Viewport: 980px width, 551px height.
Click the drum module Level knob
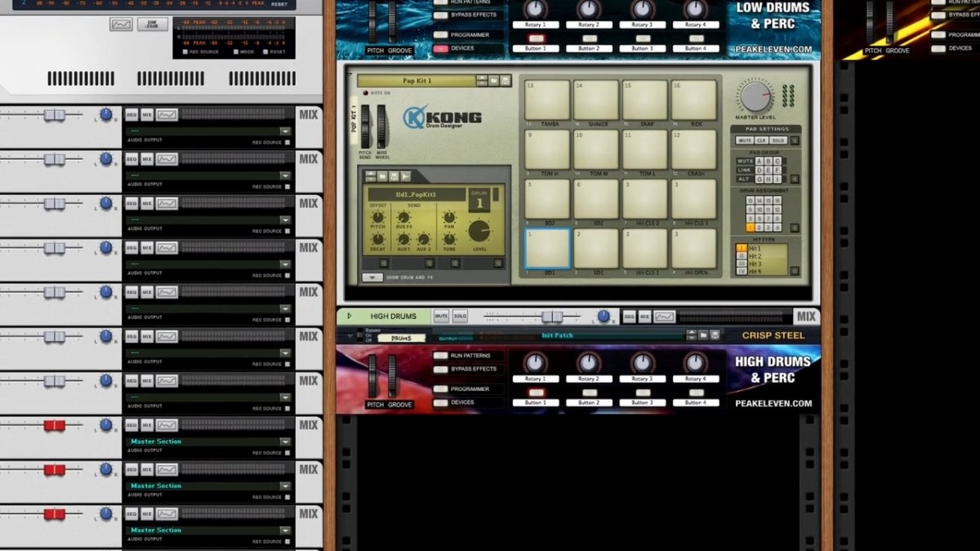coord(479,231)
